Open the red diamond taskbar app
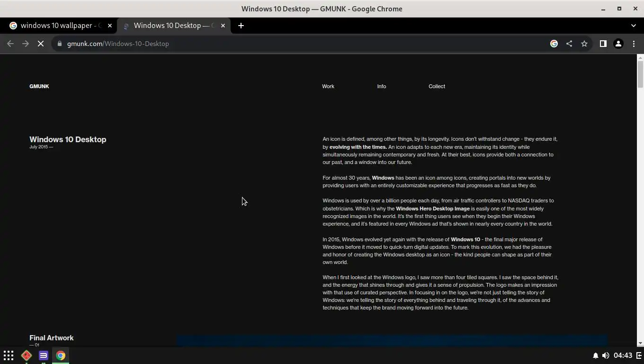 point(27,355)
